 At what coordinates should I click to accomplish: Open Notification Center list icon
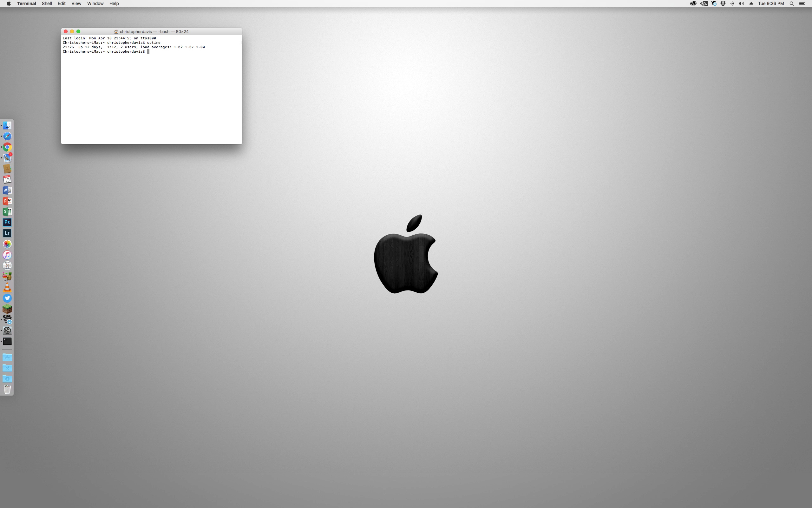802,3
